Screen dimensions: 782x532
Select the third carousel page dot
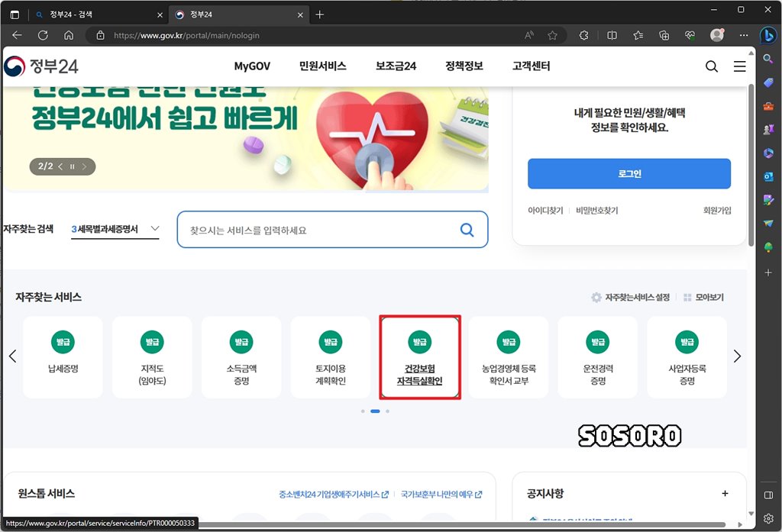pyautogui.click(x=387, y=411)
